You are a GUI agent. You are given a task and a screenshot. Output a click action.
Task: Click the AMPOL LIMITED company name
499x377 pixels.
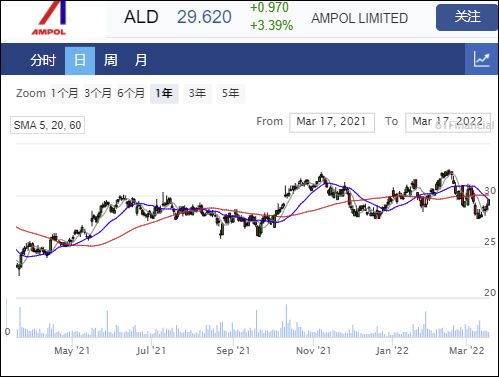pos(359,18)
